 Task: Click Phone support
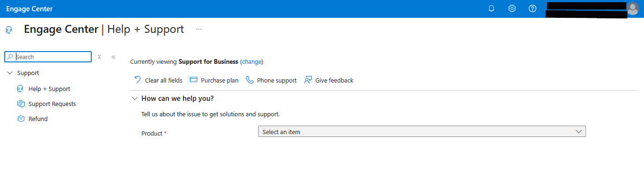point(271,80)
